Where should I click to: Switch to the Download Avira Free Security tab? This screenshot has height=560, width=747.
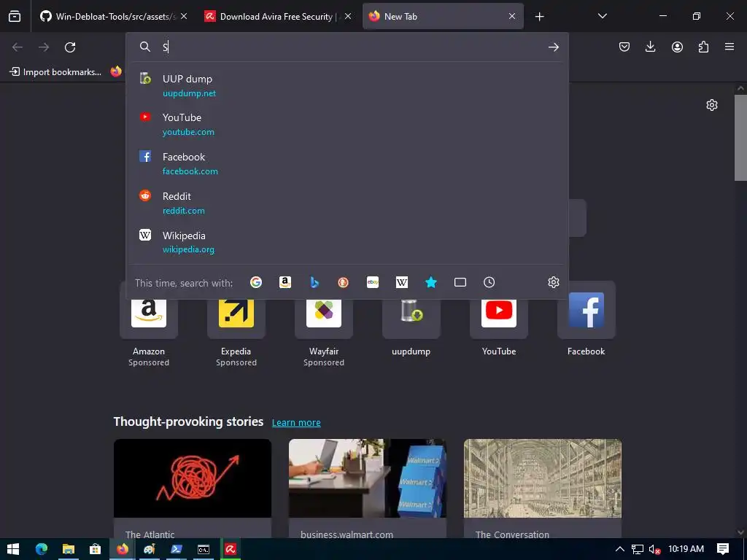tap(277, 16)
